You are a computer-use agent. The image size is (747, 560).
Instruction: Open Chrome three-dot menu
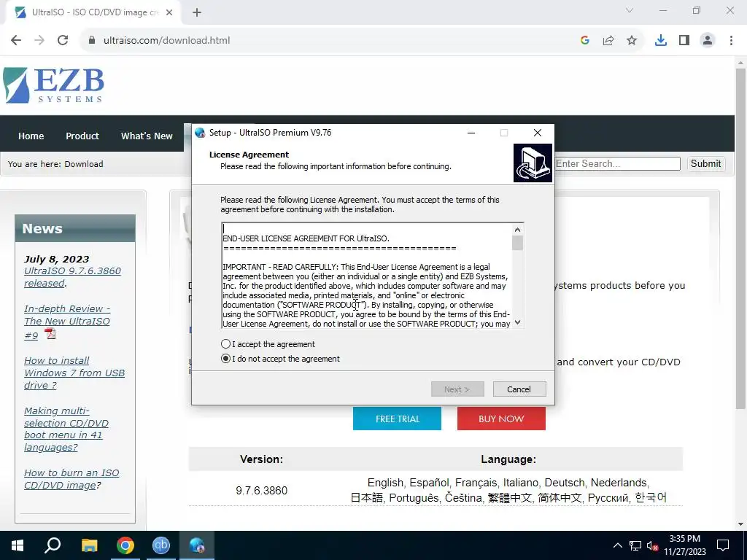coord(731,40)
